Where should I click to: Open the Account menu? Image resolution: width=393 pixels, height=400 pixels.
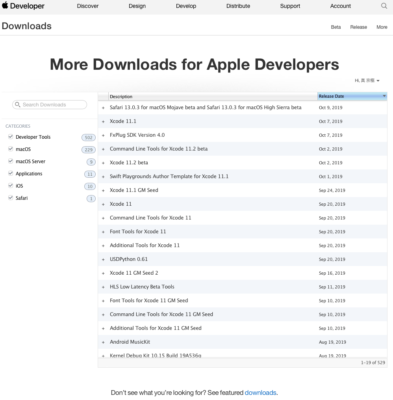(x=340, y=6)
